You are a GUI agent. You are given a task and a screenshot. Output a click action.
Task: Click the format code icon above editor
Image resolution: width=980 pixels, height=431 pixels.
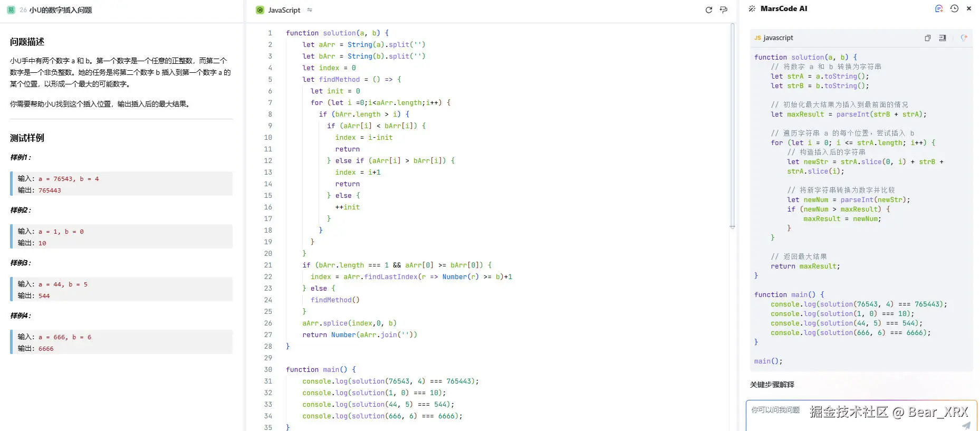724,10
